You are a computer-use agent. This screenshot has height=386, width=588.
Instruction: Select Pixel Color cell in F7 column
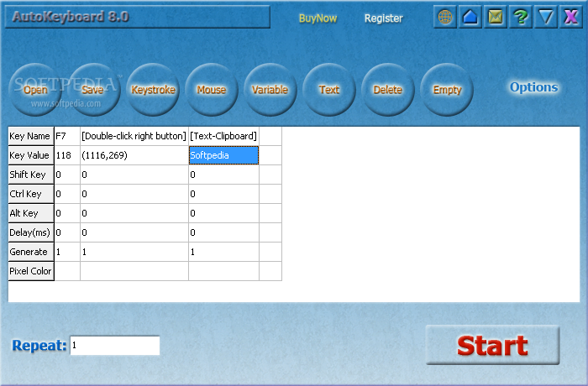67,271
